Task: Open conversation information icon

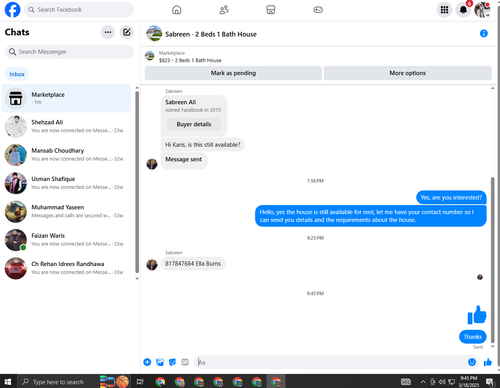Action: tap(484, 33)
